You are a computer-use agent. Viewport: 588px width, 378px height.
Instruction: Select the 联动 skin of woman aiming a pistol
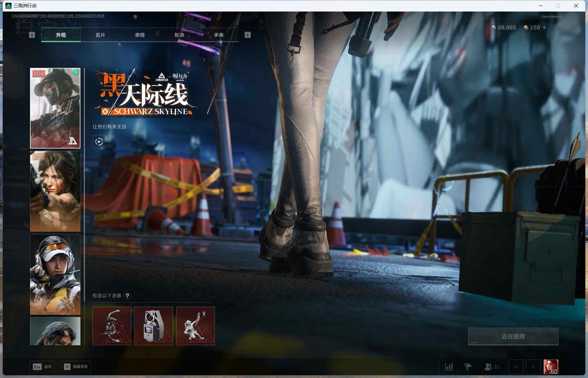[55, 191]
